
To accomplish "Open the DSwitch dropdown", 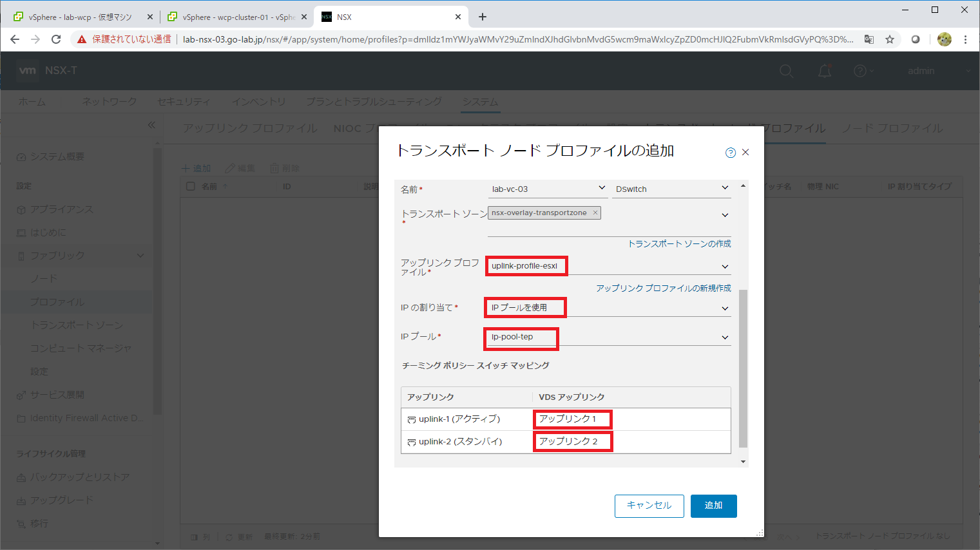I will pyautogui.click(x=671, y=189).
